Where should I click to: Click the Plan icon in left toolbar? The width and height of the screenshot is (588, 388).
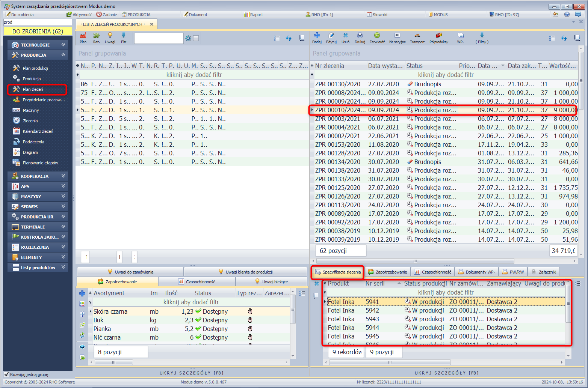coord(83,36)
